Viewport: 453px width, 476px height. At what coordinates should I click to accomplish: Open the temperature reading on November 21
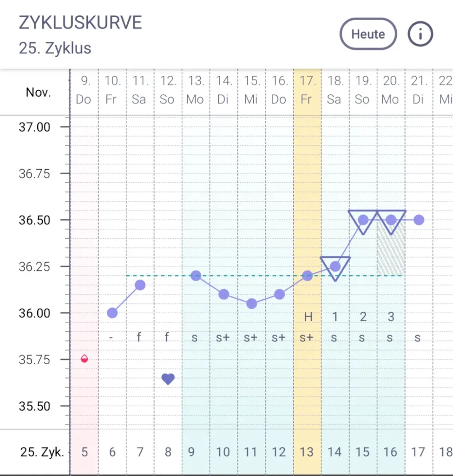pyautogui.click(x=419, y=219)
